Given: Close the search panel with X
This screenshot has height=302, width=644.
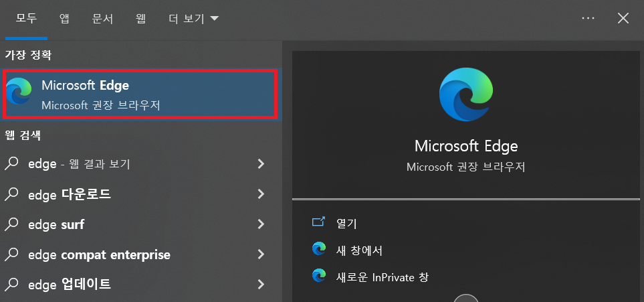Looking at the screenshot, I should pyautogui.click(x=623, y=19).
